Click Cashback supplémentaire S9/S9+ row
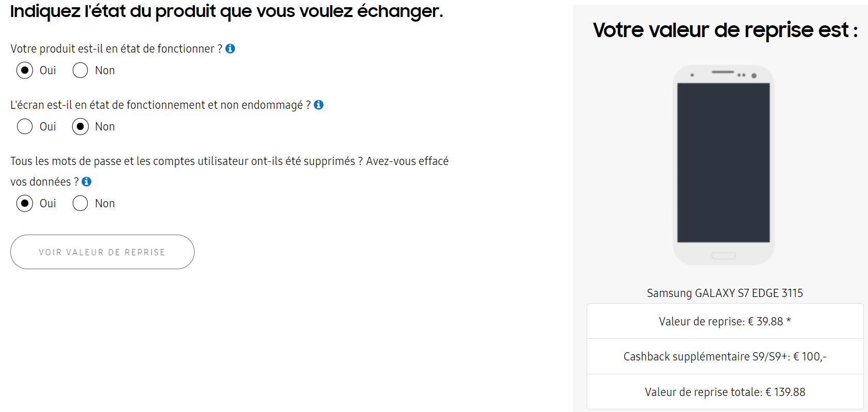 coord(725,356)
